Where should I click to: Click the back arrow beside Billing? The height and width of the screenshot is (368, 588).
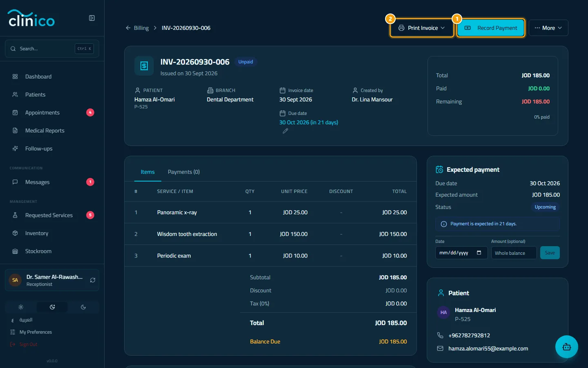(x=128, y=28)
